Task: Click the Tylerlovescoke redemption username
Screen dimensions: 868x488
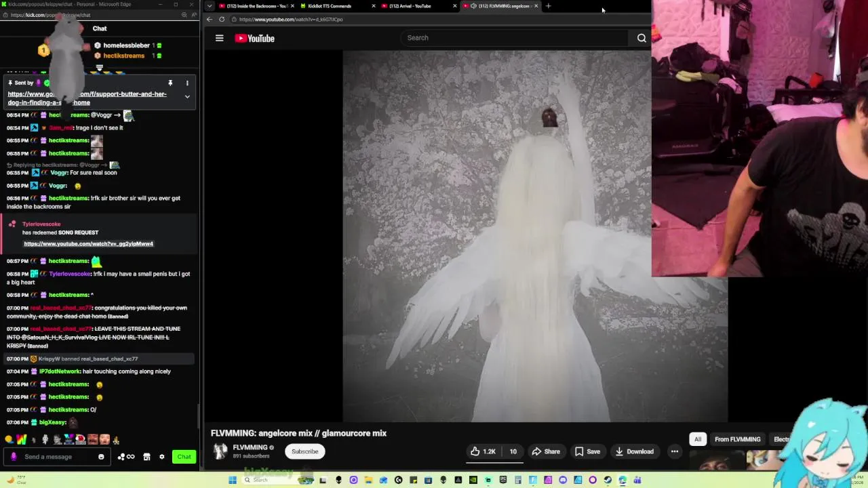Action: [x=41, y=224]
